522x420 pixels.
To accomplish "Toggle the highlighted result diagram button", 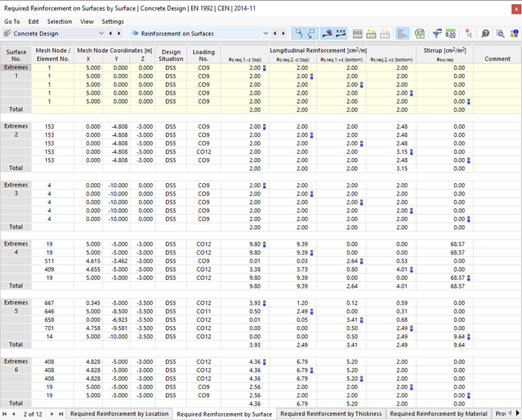I will [x=402, y=33].
